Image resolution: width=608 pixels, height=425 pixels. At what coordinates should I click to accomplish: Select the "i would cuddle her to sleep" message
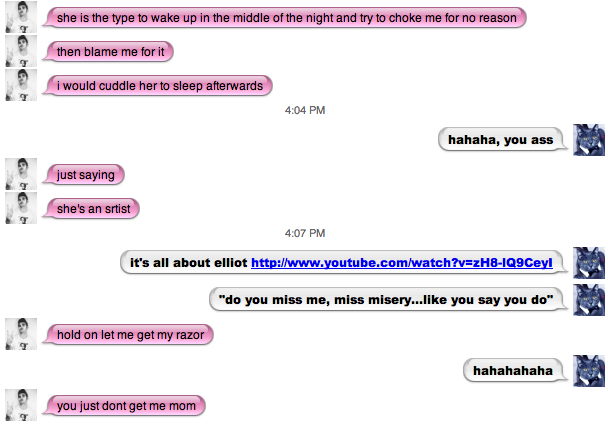pyautogui.click(x=160, y=86)
